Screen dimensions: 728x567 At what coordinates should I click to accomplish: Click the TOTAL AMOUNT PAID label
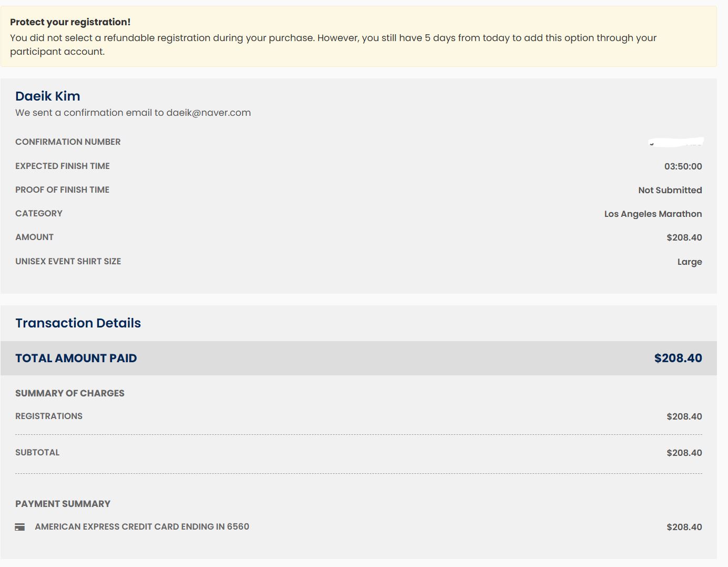[x=76, y=359]
